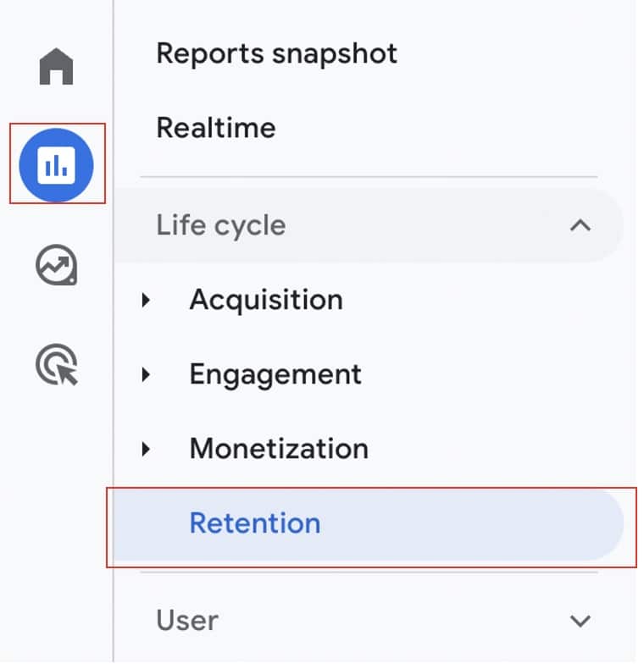644x669 pixels.
Task: Collapse Life cycle using the up chevron
Action: pos(580,225)
